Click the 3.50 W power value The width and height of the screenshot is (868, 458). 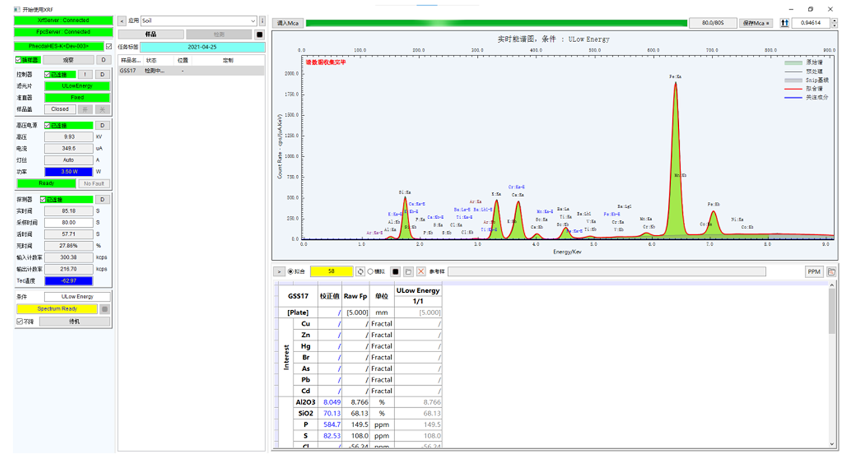(69, 172)
